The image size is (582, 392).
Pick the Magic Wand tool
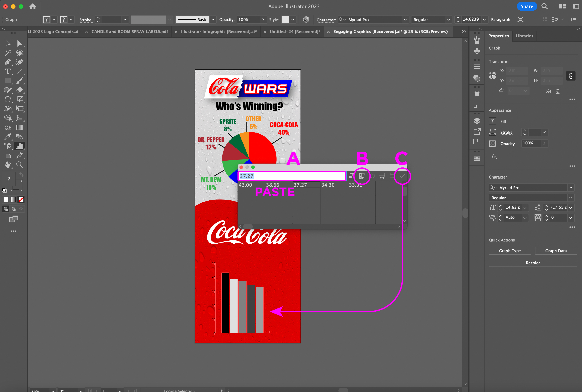8,53
